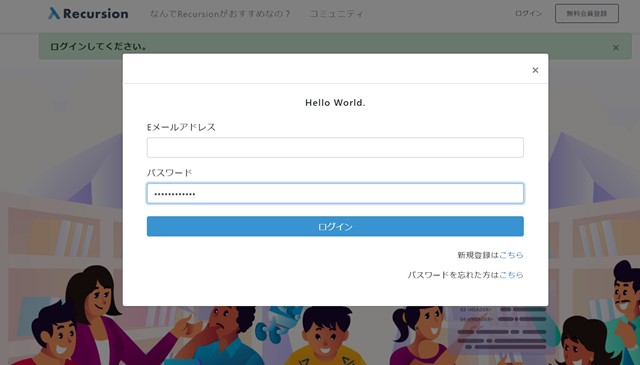640x365 pixels.
Task: Click ログイン link in top navigation
Action: tap(528, 13)
